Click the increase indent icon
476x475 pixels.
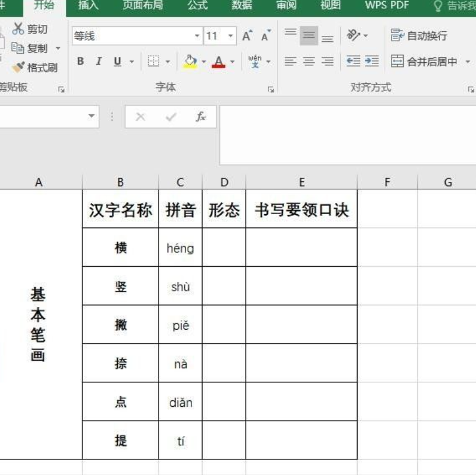click(x=372, y=61)
